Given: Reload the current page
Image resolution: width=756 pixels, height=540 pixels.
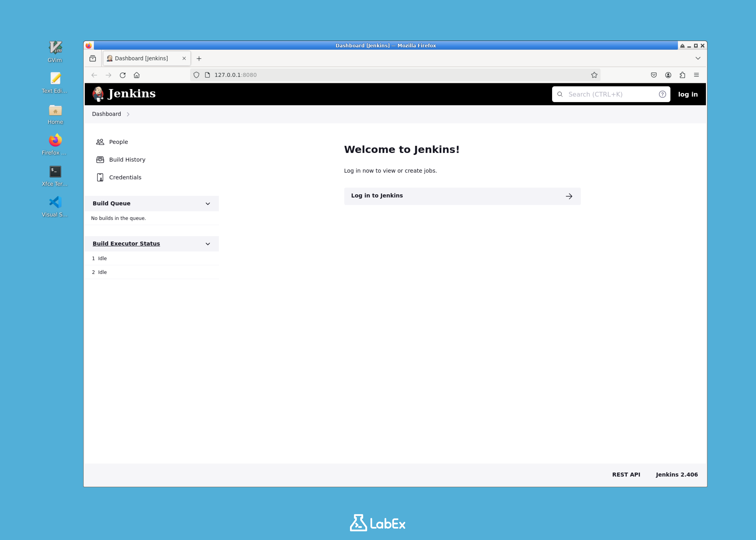Looking at the screenshot, I should pyautogui.click(x=122, y=75).
